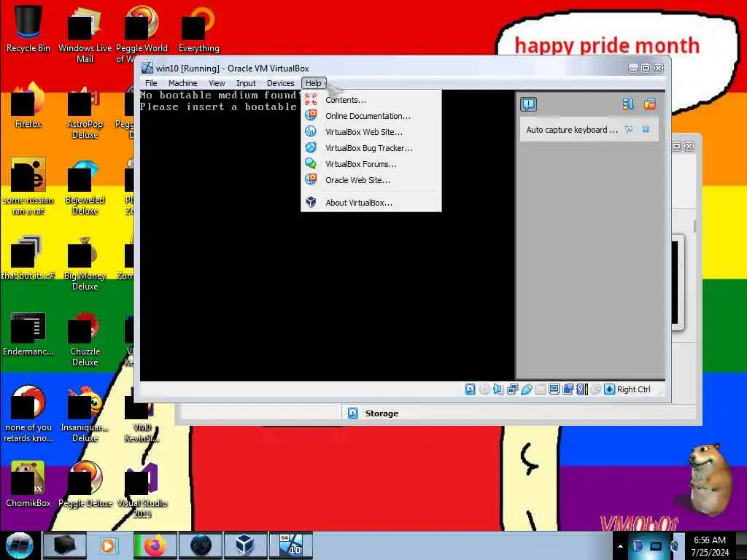
Task: Open VirtualBox Bug Tracker entry
Action: click(371, 148)
